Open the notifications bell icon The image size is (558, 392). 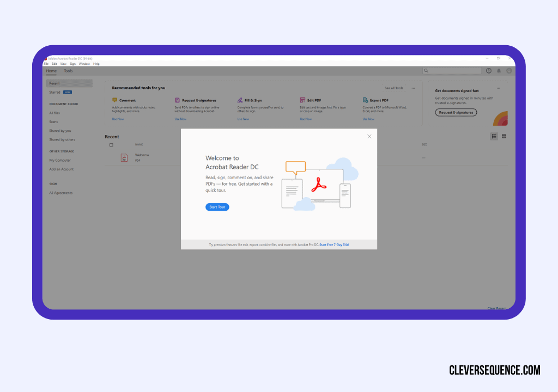499,71
